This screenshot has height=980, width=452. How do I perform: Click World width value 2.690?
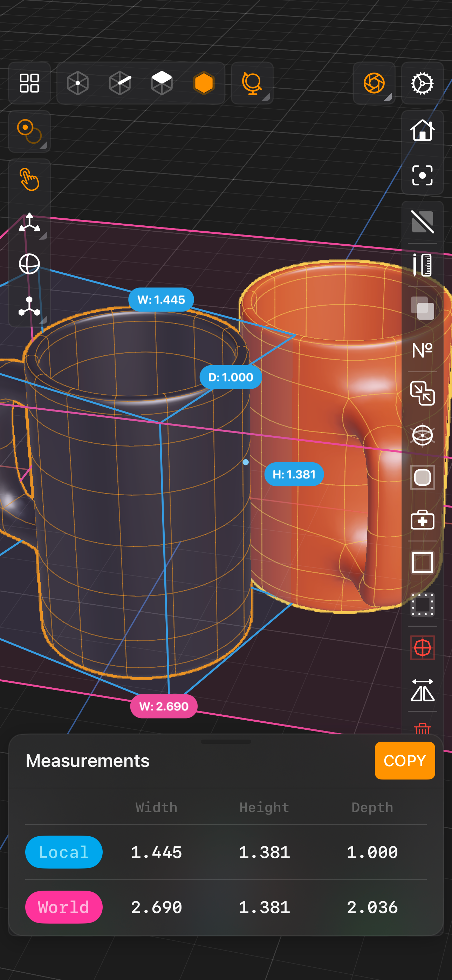tap(156, 907)
